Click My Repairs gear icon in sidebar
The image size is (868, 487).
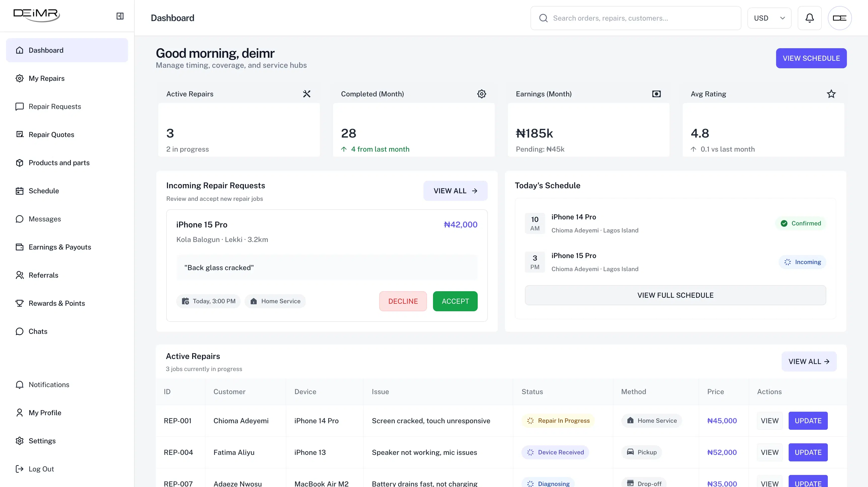pos(20,78)
